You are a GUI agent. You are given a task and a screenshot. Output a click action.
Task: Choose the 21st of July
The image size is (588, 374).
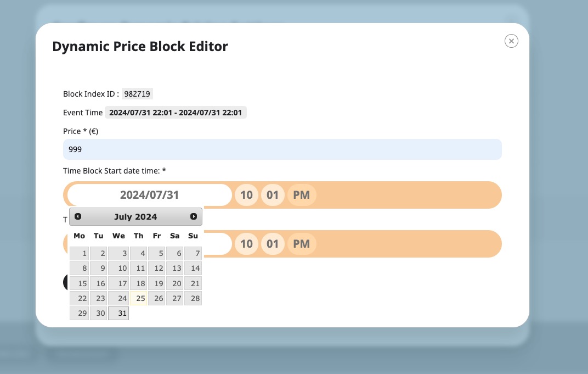[x=193, y=283]
